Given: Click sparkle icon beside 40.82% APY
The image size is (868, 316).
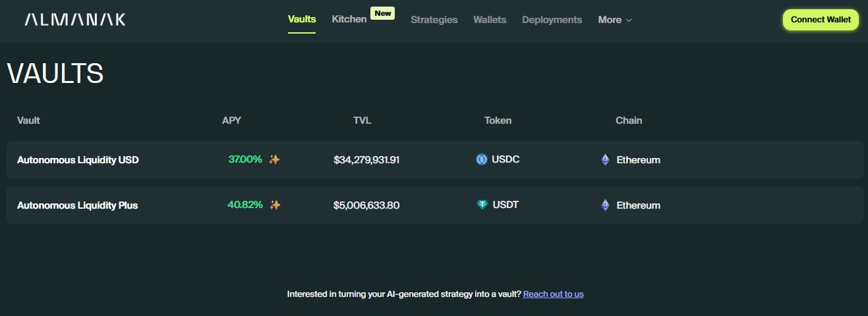Looking at the screenshot, I should pyautogui.click(x=275, y=205).
